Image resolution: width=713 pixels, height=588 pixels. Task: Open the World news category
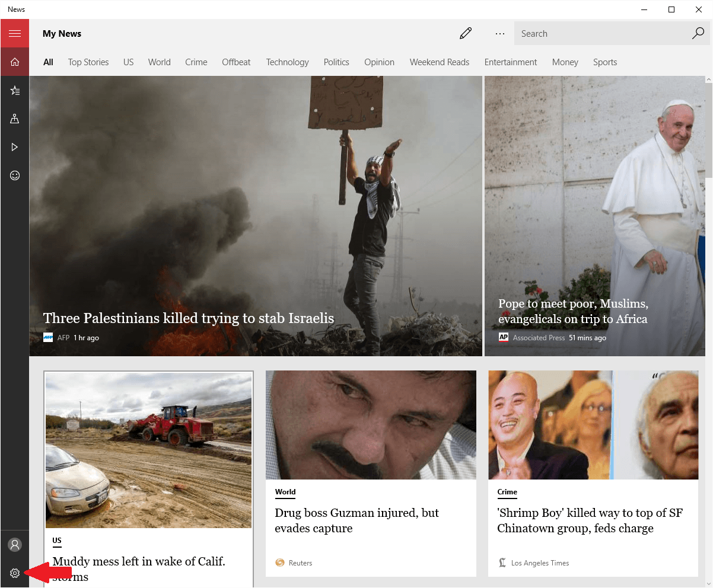(159, 62)
